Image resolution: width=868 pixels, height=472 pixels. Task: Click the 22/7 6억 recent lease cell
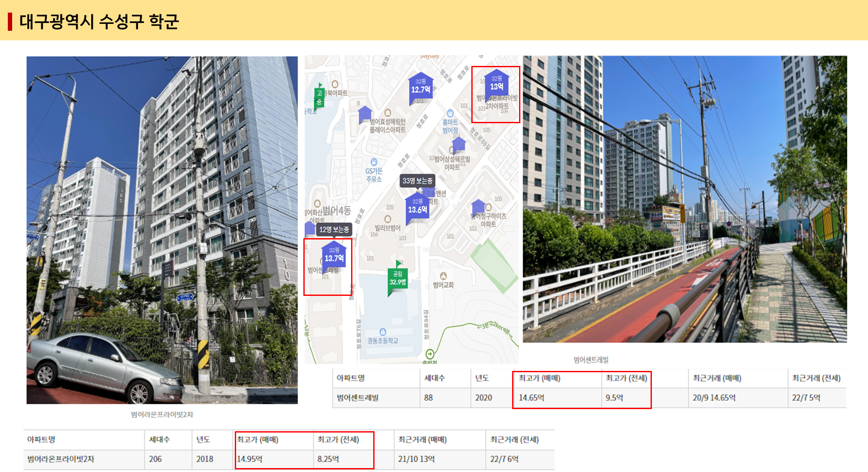coord(520,459)
